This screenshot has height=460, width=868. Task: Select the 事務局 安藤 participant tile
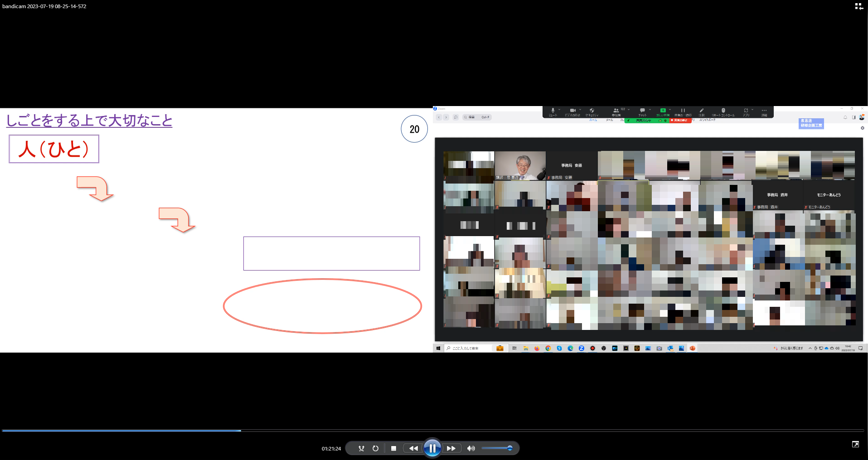(572, 166)
